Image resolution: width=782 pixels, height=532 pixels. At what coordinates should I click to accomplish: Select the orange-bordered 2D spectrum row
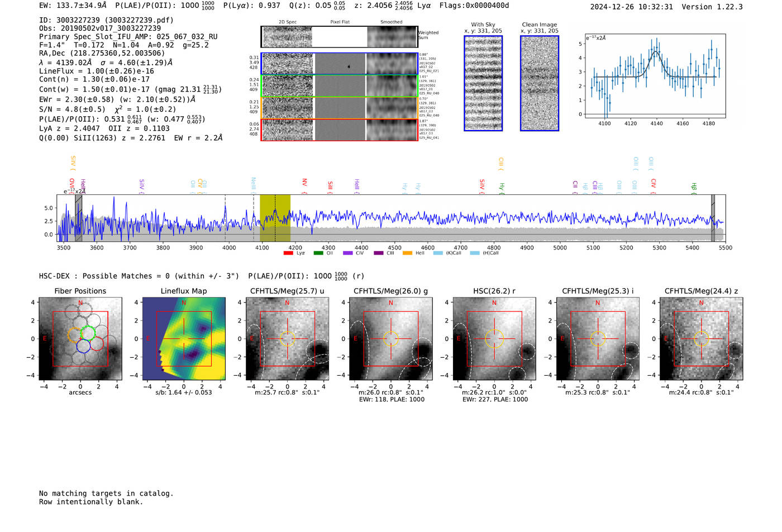point(340,108)
